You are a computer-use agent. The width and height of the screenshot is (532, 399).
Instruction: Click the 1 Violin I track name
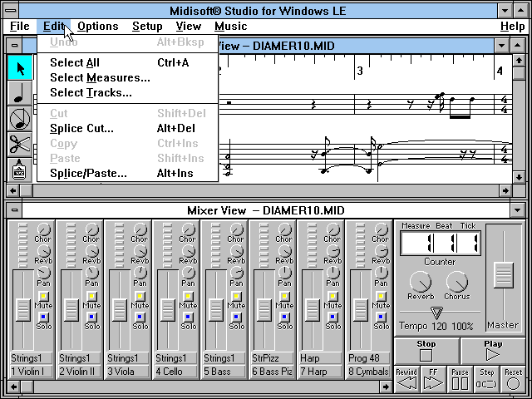point(31,372)
